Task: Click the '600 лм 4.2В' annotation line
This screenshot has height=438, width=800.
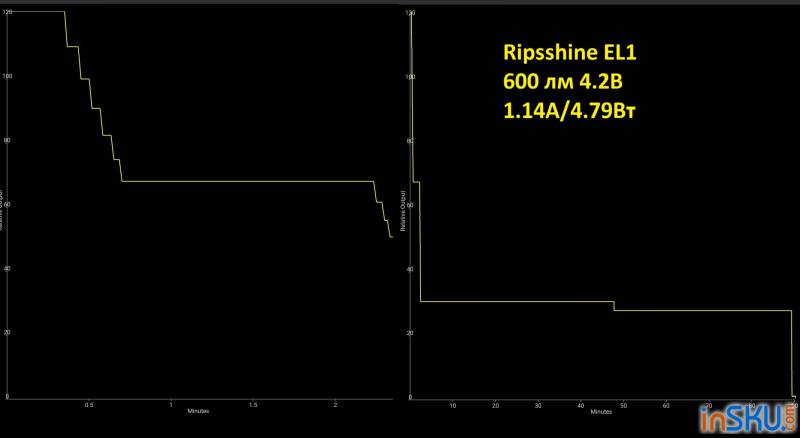Action: [x=563, y=82]
